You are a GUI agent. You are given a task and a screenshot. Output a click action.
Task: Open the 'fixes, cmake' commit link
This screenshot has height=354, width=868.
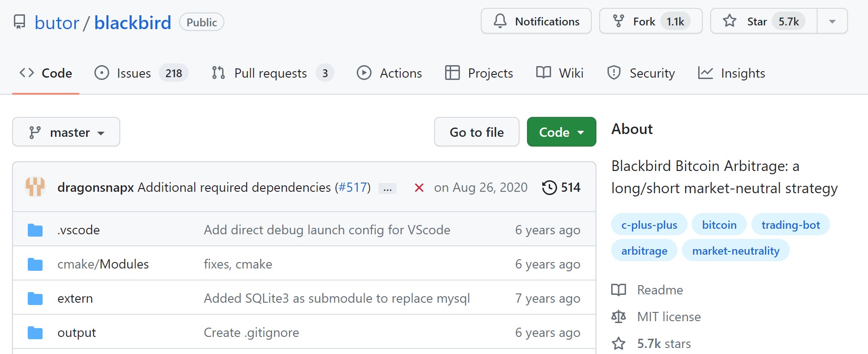pyautogui.click(x=238, y=264)
